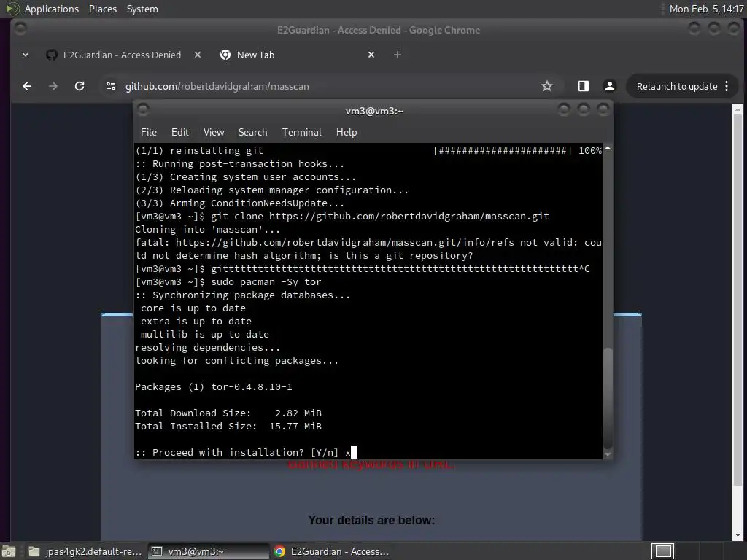Click 'looking for conflicting packages...' line

[x=237, y=361]
